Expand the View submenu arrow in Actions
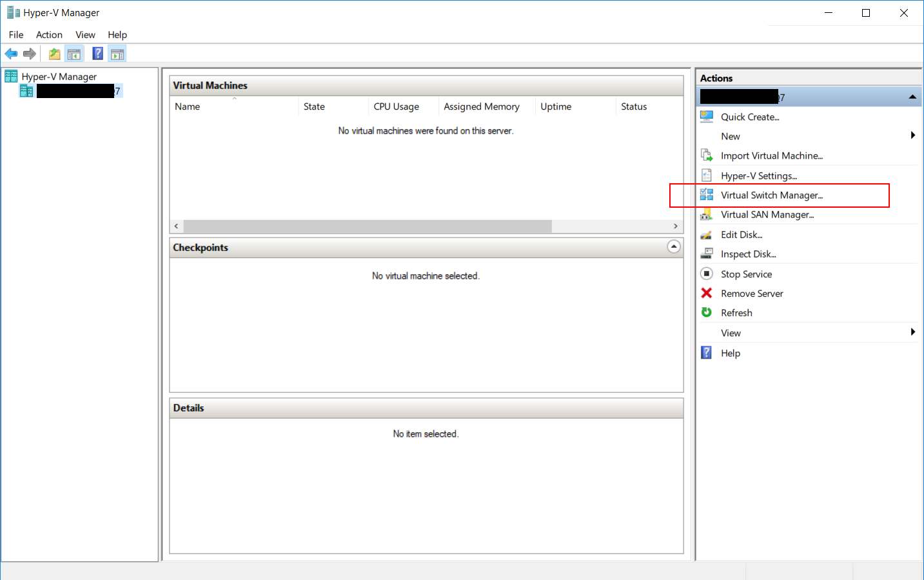This screenshot has height=580, width=924. [912, 332]
